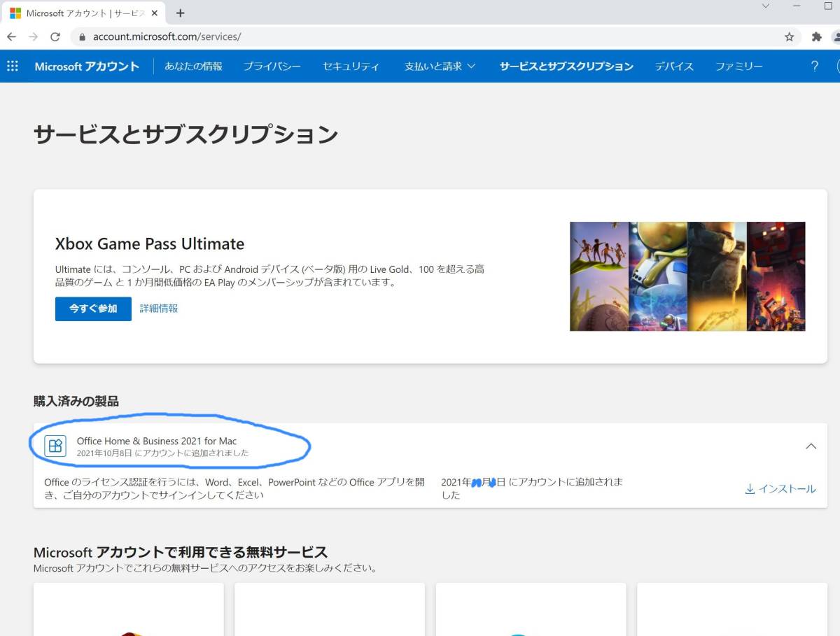Viewport: 840px width, 636px height.
Task: Click the インストール download link
Action: tap(780, 489)
